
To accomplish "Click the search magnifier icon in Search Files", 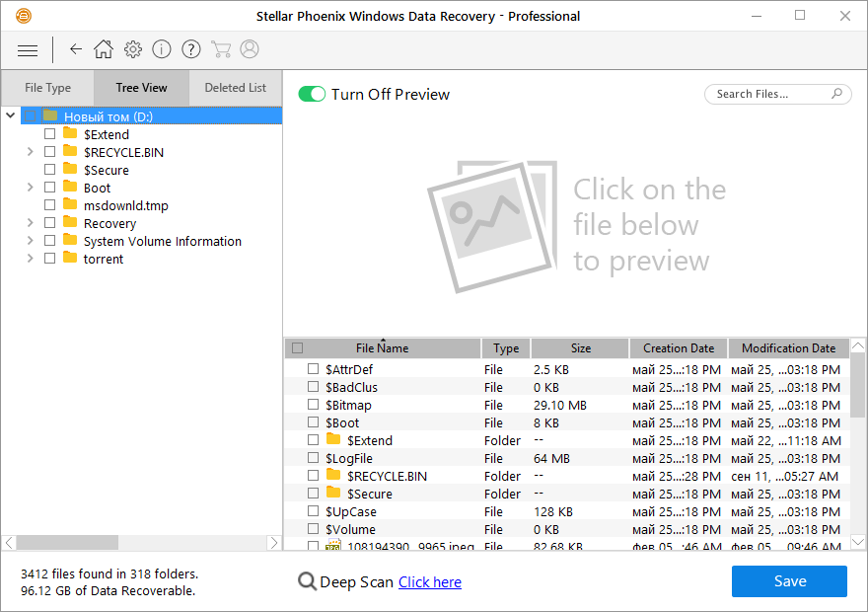I will (837, 94).
